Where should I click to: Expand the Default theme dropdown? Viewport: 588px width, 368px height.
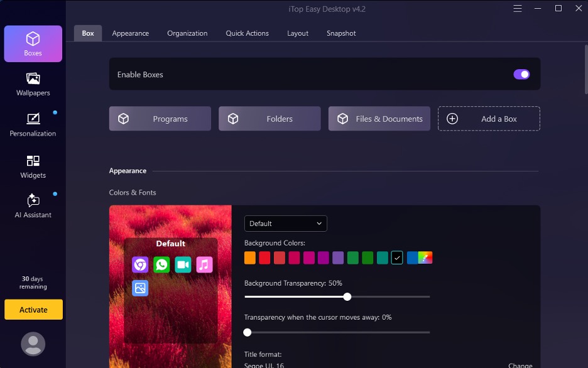point(285,224)
